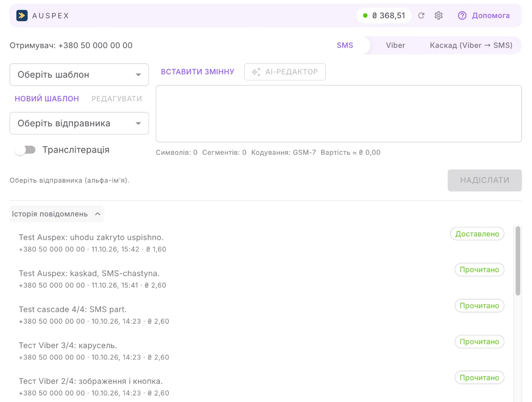Click Вставити змінну button
Screen dimensions: 532x402
pos(198,72)
